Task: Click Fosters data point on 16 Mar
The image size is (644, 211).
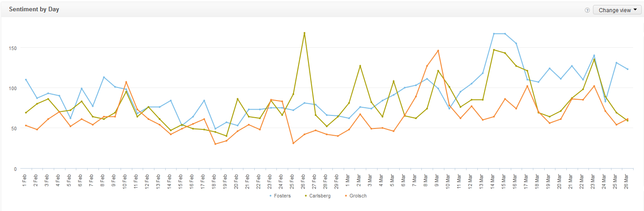Action: pyautogui.click(x=516, y=43)
